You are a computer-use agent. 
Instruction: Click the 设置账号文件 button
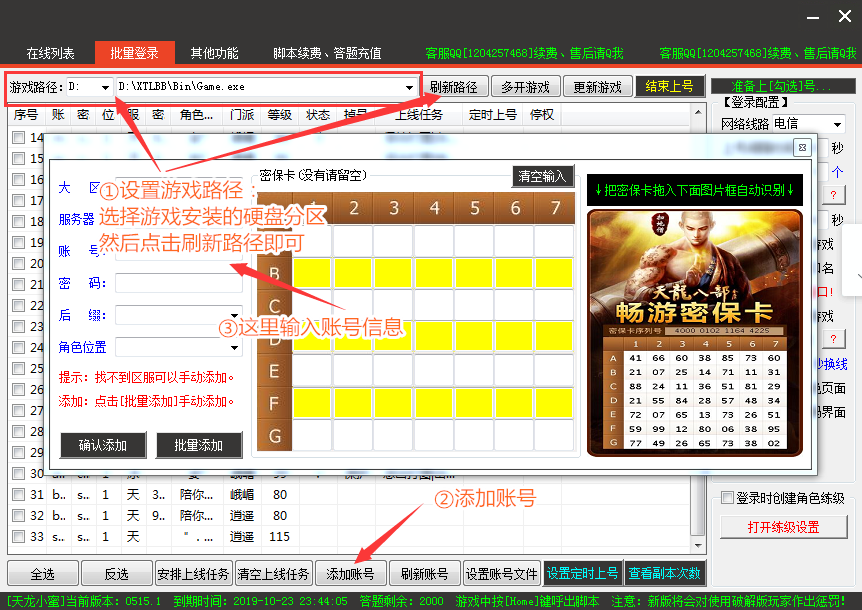pos(501,574)
